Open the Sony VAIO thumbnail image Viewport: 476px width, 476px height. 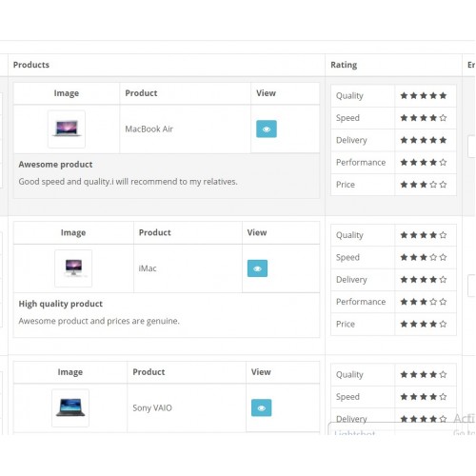click(x=70, y=407)
